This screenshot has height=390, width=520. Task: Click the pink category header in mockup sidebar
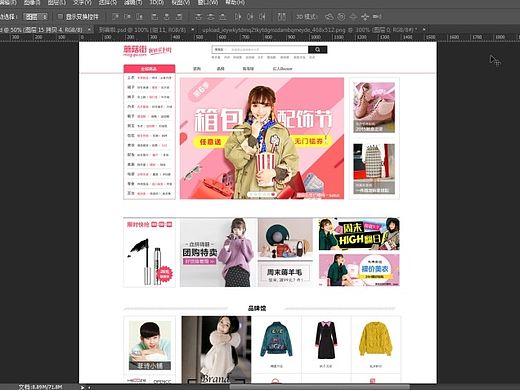pyautogui.click(x=149, y=69)
